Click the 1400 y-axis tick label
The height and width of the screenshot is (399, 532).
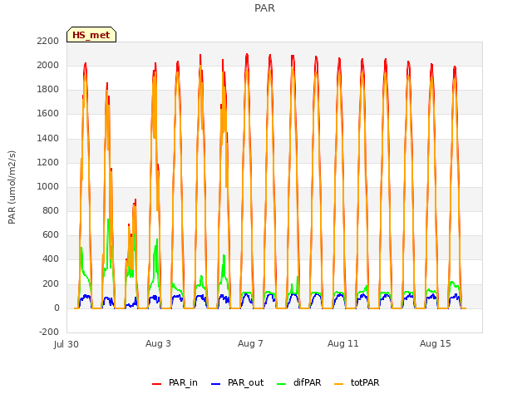(48, 138)
